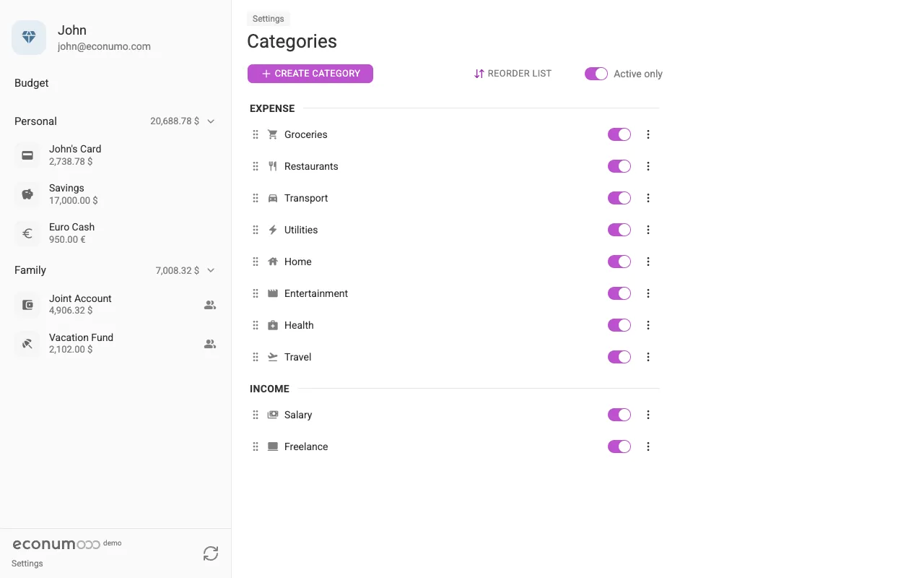Open the John's Card account
The width and height of the screenshot is (924, 578).
115,155
